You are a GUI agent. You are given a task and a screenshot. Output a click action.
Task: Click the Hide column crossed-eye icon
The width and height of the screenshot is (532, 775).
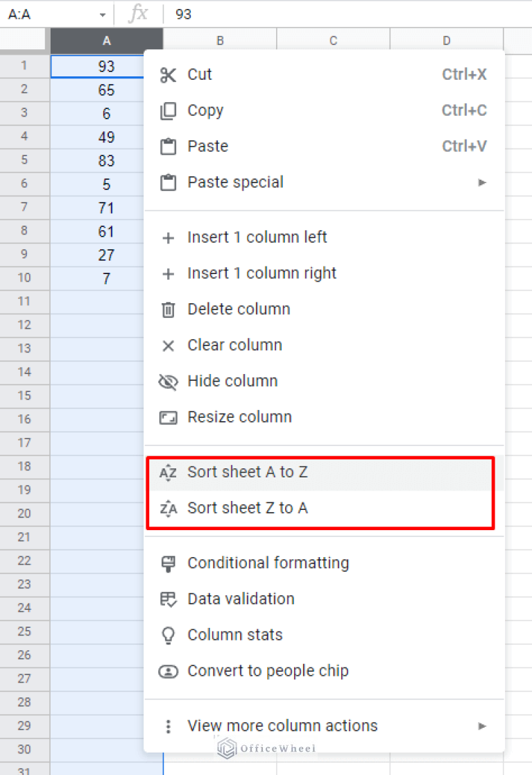coord(168,382)
